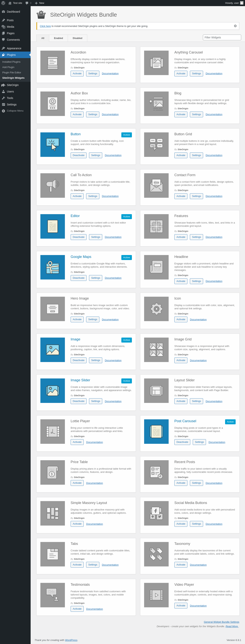Viewport: 245px width, 644px height.
Task: Open Users in the admin menu
Action: pyautogui.click(x=15, y=92)
